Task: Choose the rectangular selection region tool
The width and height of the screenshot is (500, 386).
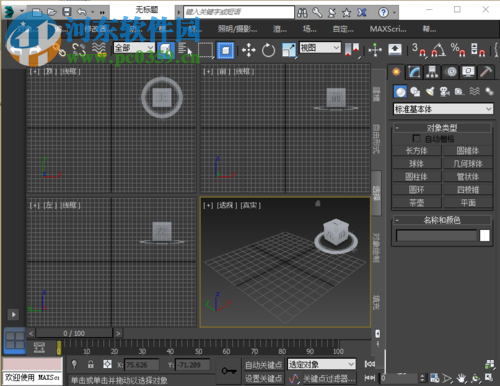Action: click(205, 50)
